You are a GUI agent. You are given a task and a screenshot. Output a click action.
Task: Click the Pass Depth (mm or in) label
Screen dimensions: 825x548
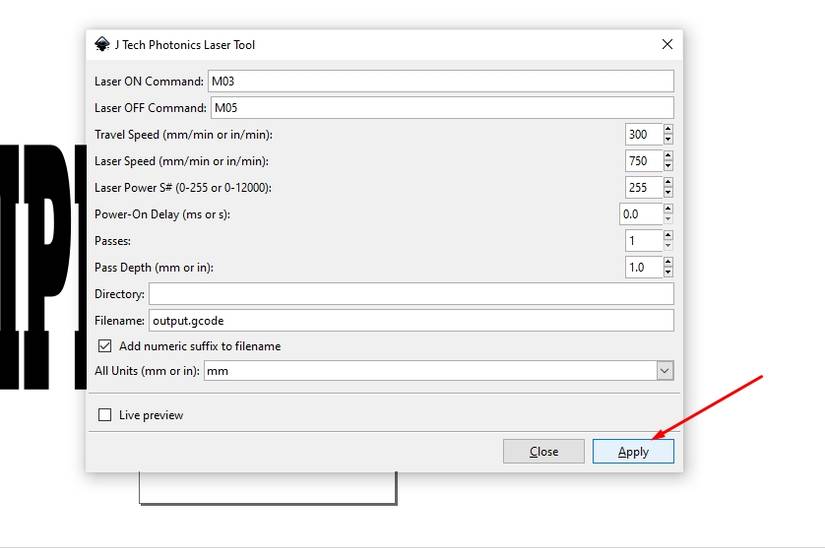pyautogui.click(x=154, y=268)
